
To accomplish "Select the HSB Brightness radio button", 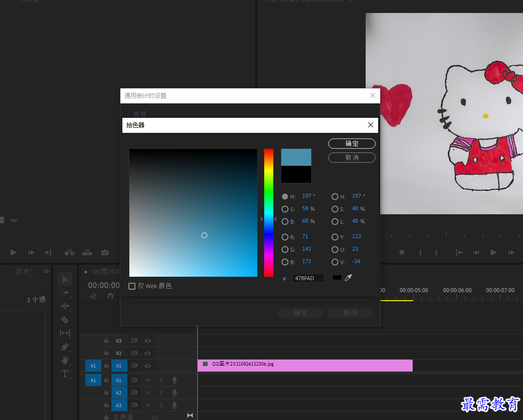I will click(285, 222).
